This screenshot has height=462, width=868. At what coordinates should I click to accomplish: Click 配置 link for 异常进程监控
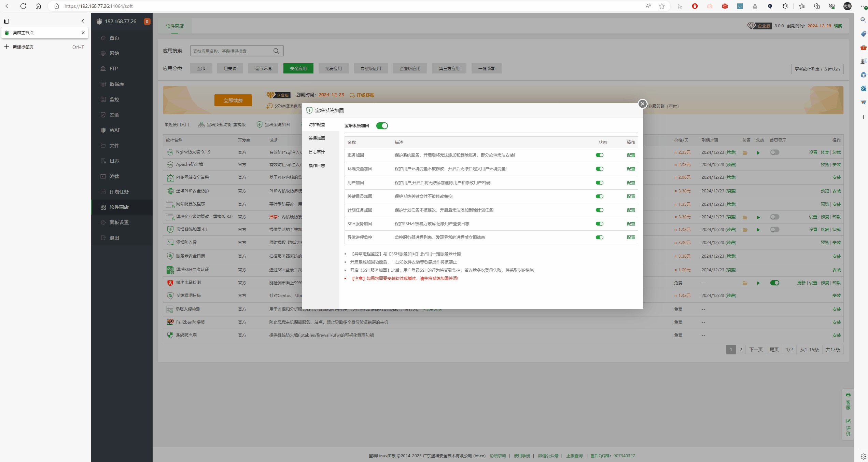631,237
